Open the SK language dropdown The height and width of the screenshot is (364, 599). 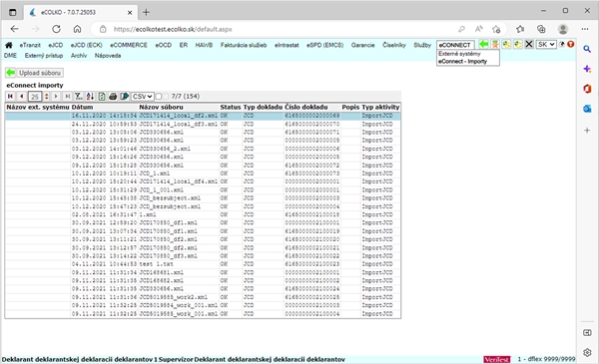pyautogui.click(x=546, y=44)
